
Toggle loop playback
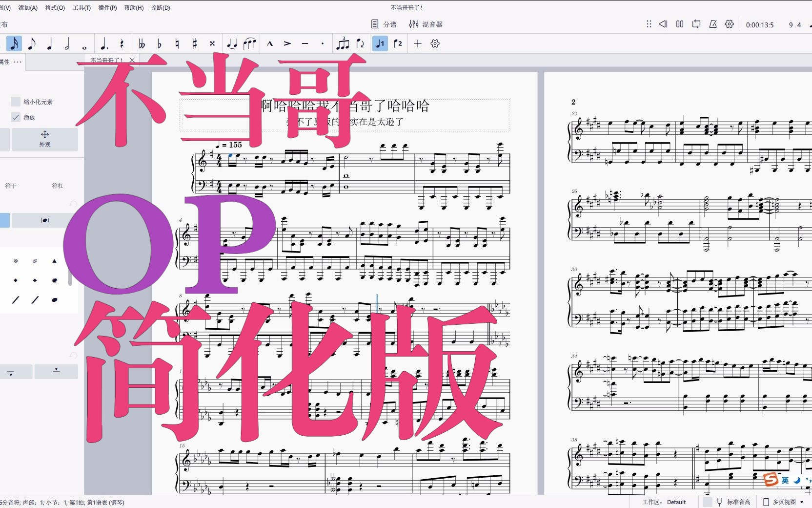[x=696, y=24]
